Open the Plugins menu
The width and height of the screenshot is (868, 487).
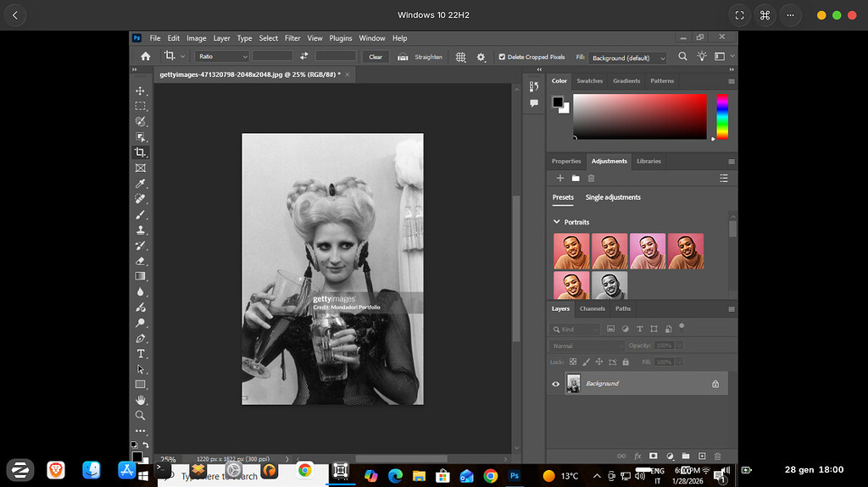coord(341,38)
